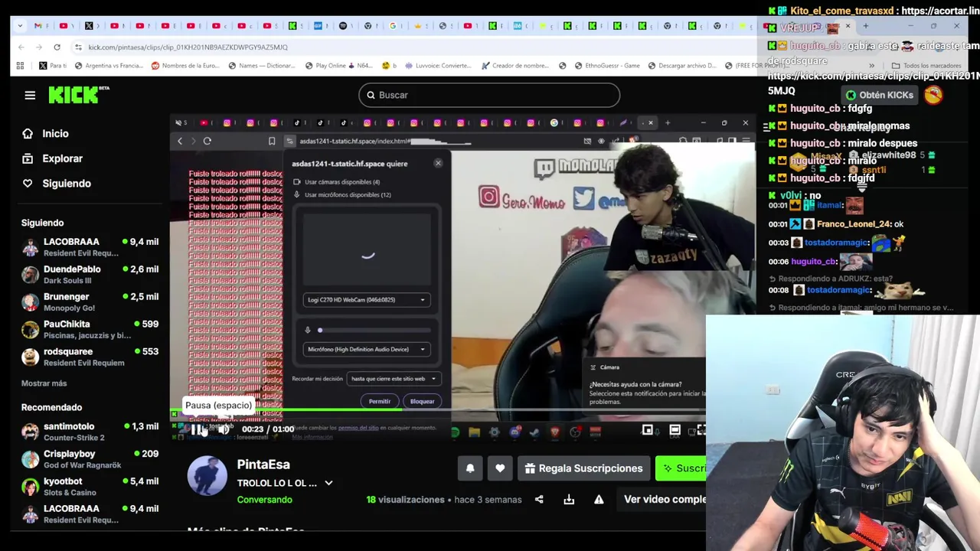Click Permitir in the camera permission prompt
The height and width of the screenshot is (551, 980).
click(x=380, y=401)
